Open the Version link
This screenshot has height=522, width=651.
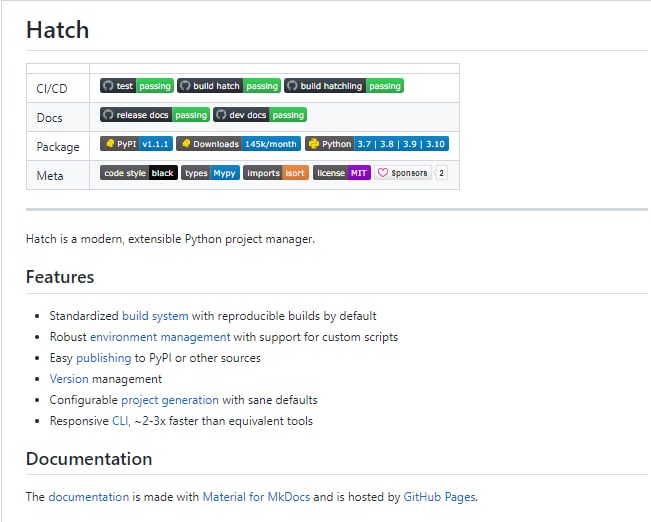(69, 379)
